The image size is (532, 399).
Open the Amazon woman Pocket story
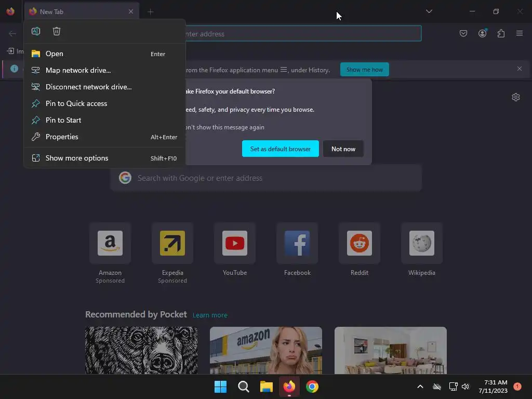click(265, 351)
